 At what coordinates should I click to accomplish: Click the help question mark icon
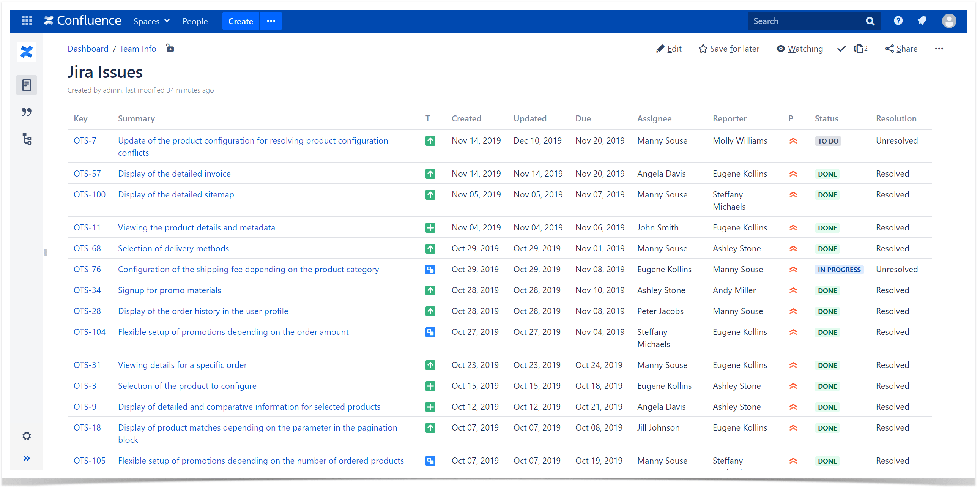pos(898,21)
